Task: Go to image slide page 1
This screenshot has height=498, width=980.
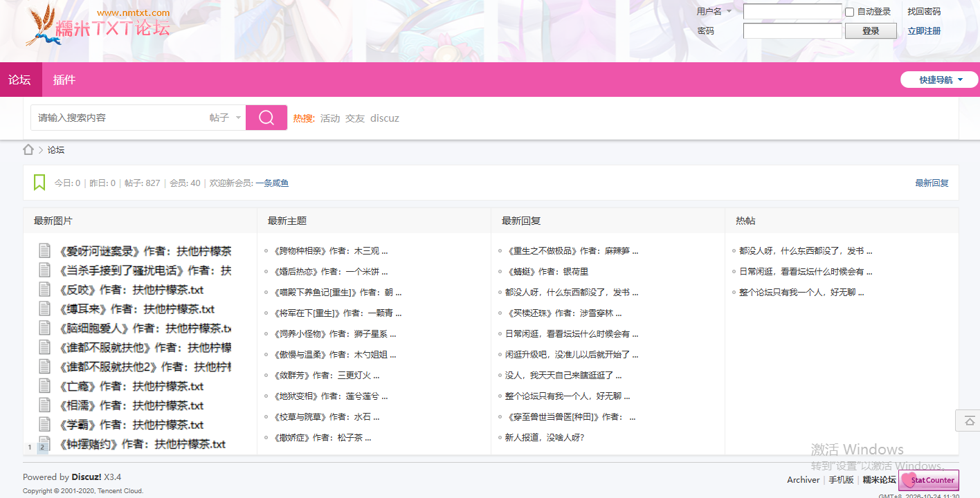Action: pyautogui.click(x=30, y=448)
